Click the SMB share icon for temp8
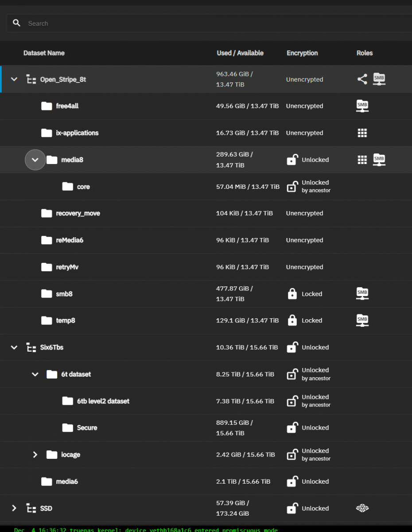The height and width of the screenshot is (532, 412). pyautogui.click(x=362, y=320)
